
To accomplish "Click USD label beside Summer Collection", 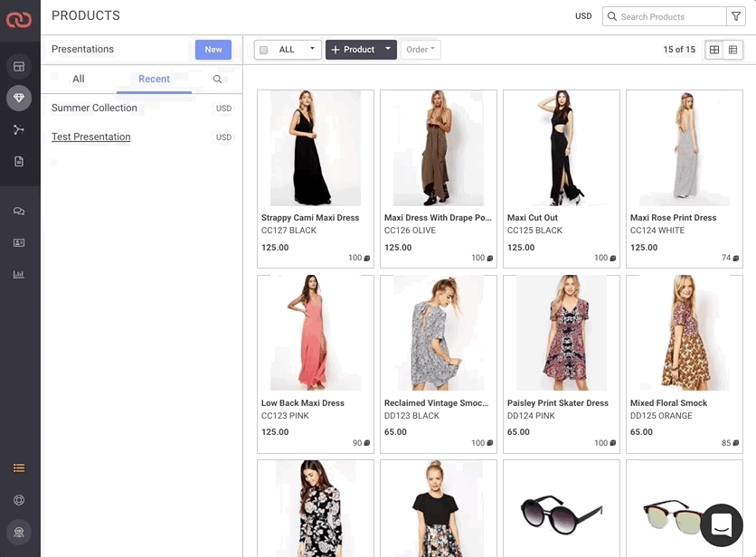I will click(x=223, y=109).
